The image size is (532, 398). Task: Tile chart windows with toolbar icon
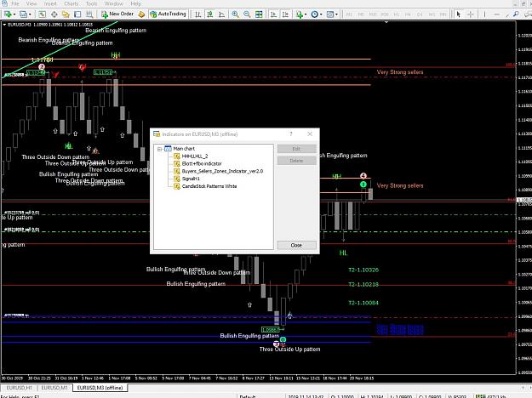259,14
